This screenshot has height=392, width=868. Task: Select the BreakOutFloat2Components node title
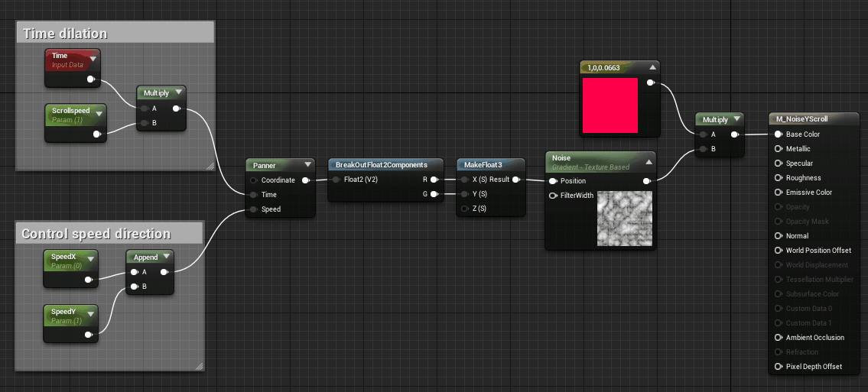point(382,165)
